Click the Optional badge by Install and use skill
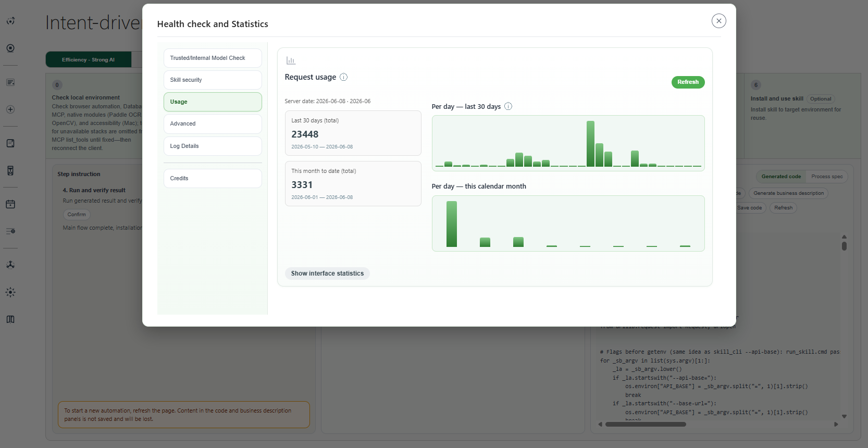 click(821, 99)
